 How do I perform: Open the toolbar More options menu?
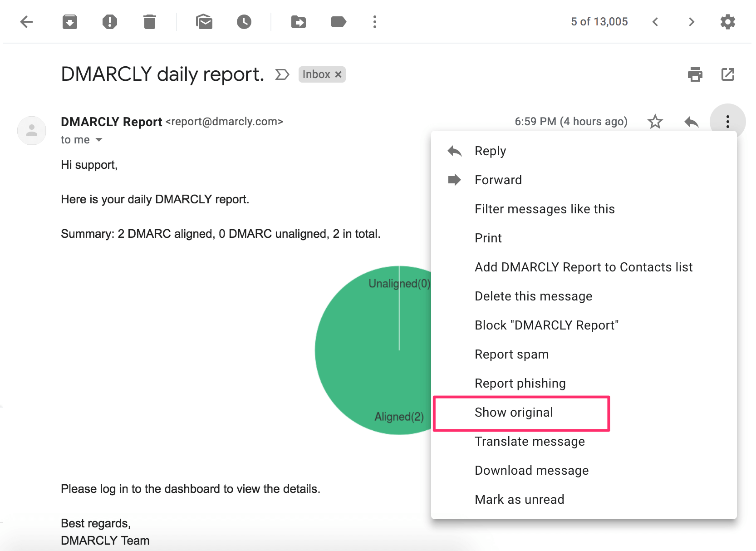click(374, 21)
